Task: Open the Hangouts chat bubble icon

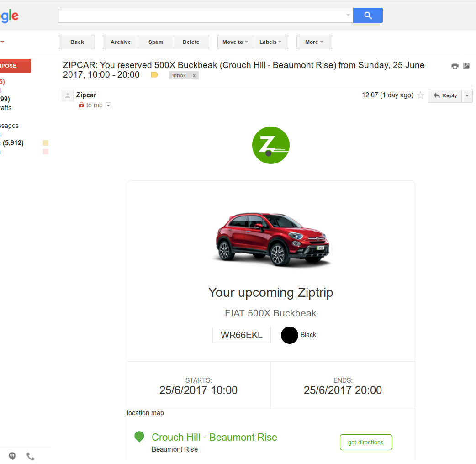Action: tap(12, 456)
